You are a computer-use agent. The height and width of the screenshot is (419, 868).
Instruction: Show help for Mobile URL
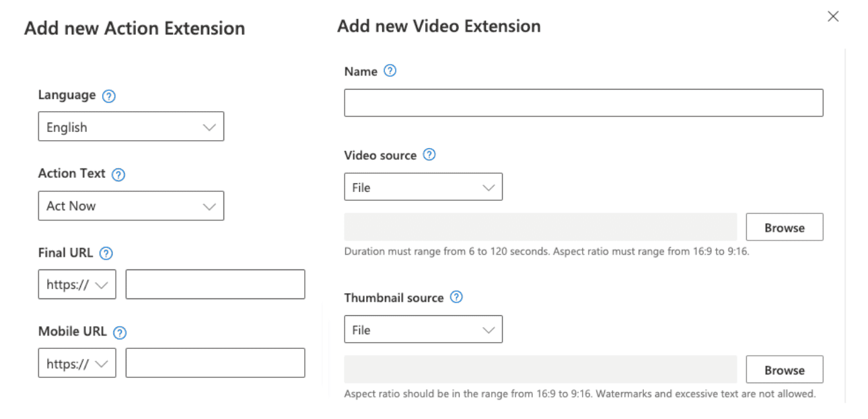tap(120, 332)
